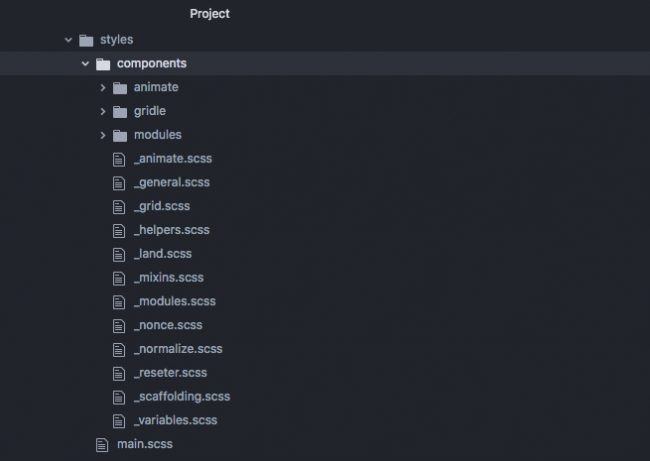Open the _reseter.scss file

[x=170, y=373]
